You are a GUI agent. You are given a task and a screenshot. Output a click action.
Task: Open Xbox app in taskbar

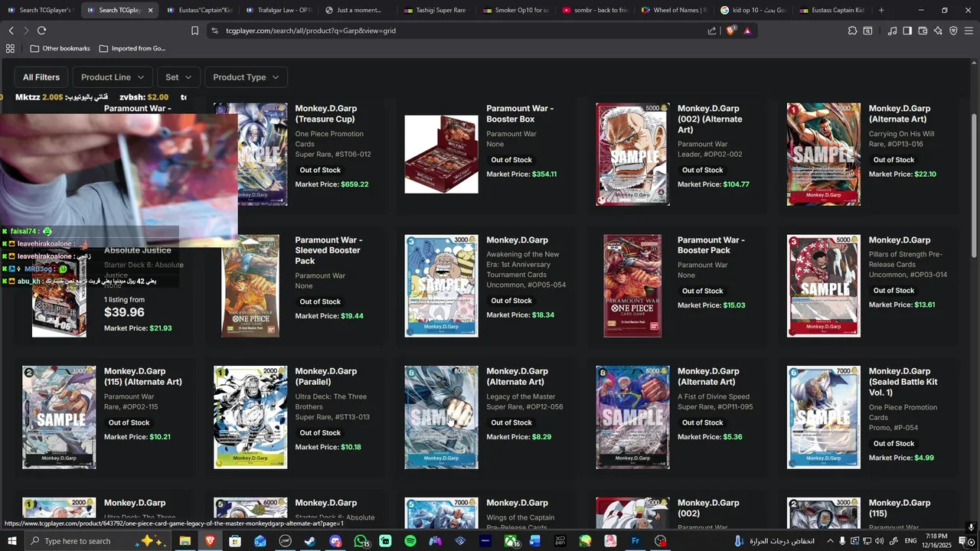coord(511,541)
